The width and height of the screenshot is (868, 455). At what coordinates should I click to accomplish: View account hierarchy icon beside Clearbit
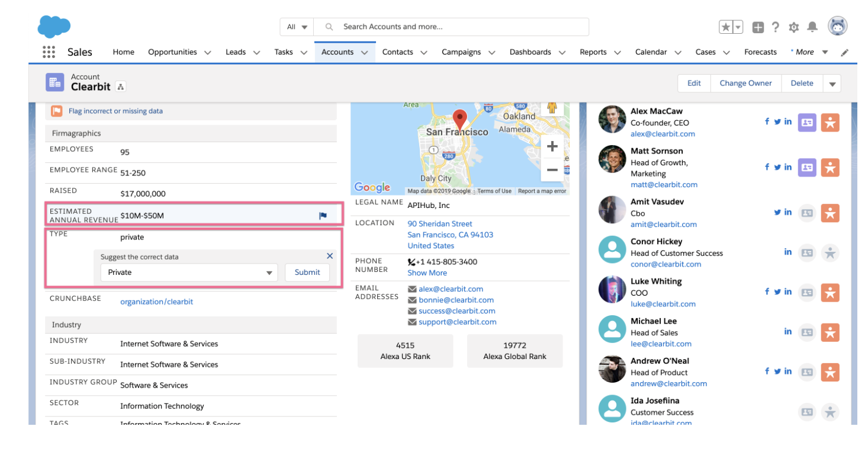point(121,86)
